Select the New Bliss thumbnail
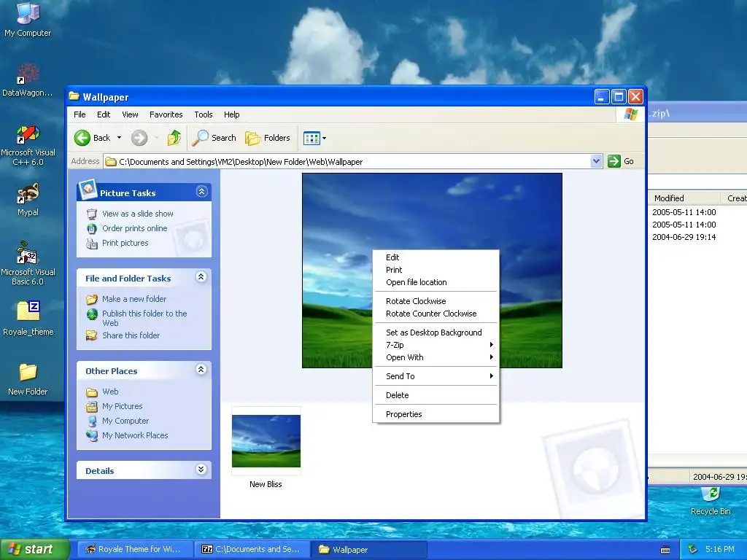Image resolution: width=747 pixels, height=560 pixels. pos(266,441)
